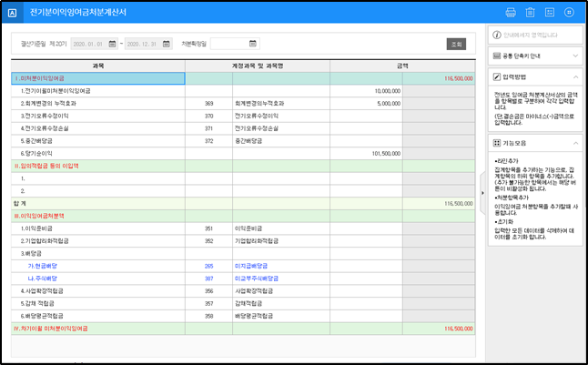The width and height of the screenshot is (588, 365).
Task: Select the 3.배당금 row label
Action: [31, 254]
